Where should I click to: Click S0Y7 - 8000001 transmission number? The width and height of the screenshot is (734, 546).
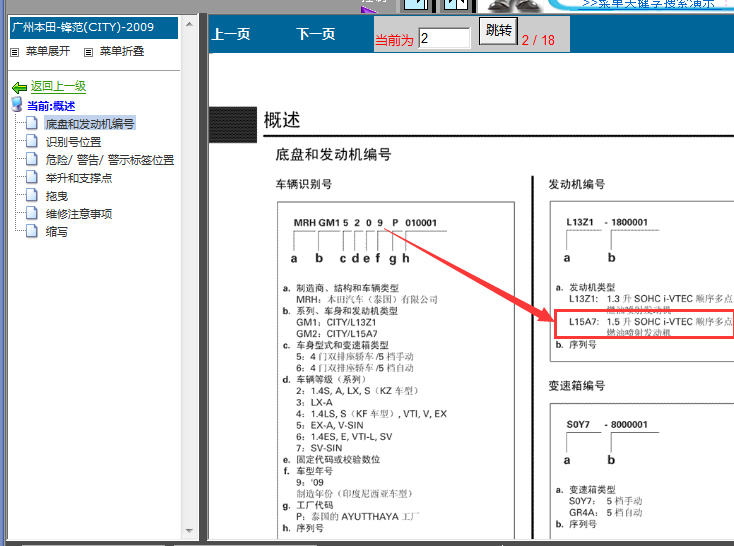607,425
